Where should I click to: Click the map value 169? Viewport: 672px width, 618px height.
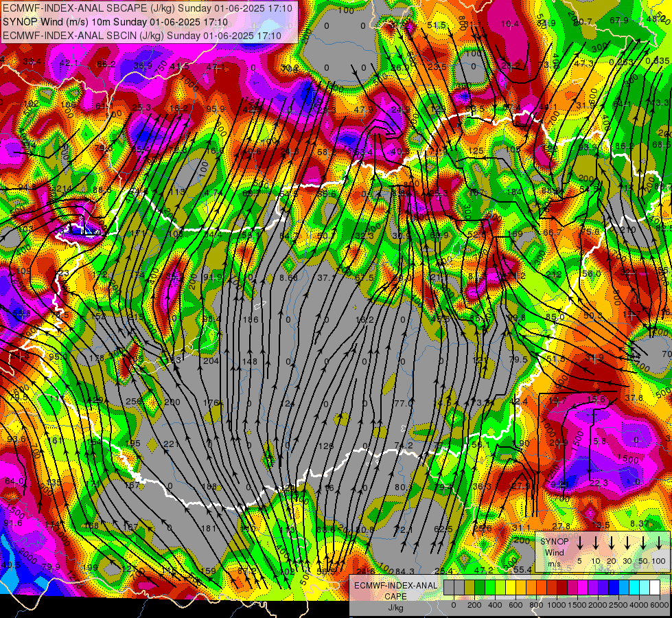(515, 233)
